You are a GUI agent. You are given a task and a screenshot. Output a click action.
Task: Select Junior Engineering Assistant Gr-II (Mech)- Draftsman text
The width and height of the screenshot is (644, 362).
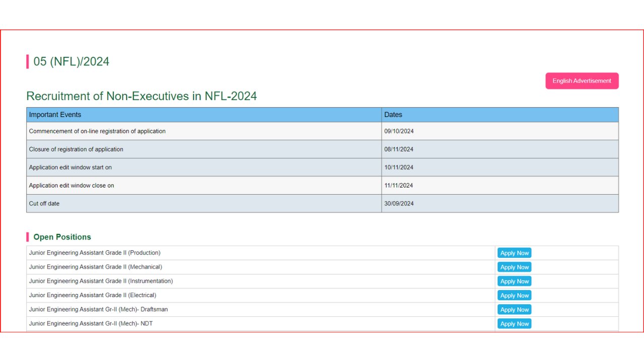tap(99, 309)
